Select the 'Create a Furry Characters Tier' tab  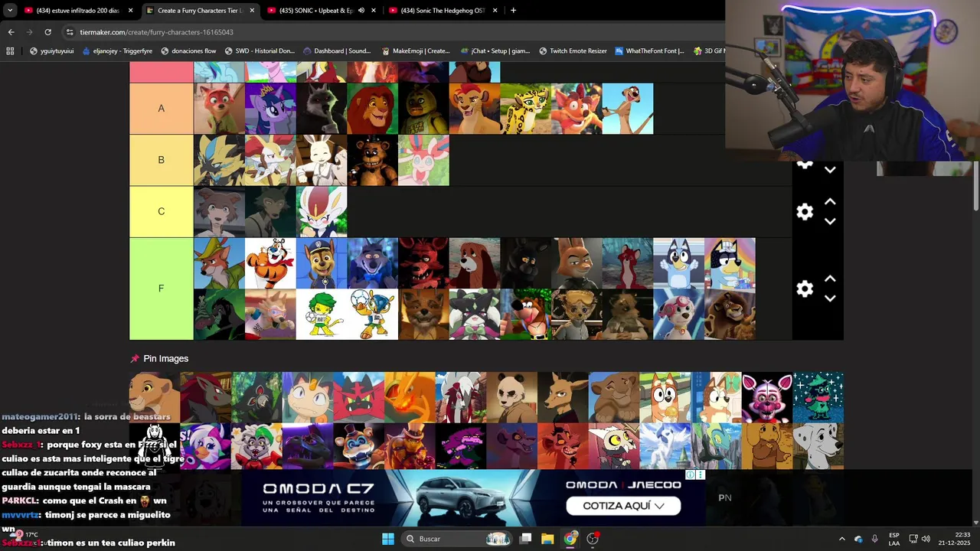coord(199,11)
